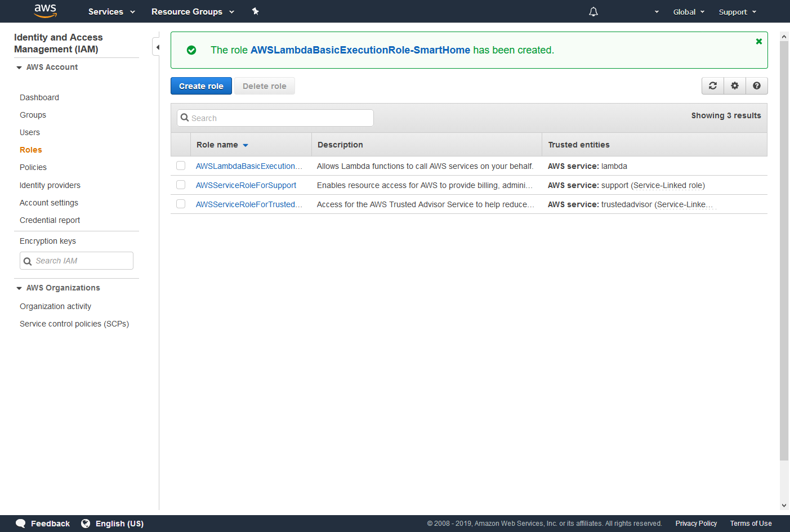Open the pin shortcuts icon in top bar

click(x=256, y=11)
